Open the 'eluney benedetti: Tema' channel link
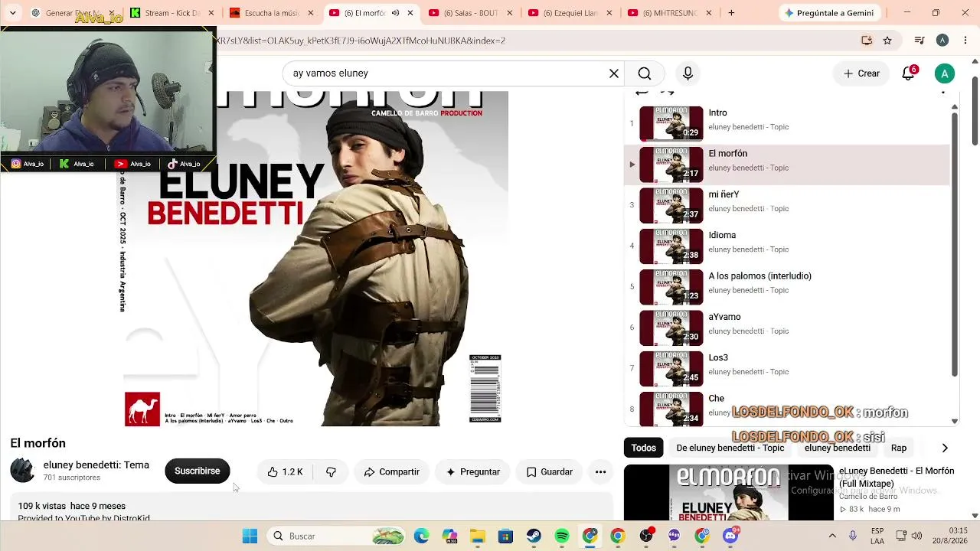Image resolution: width=980 pixels, height=551 pixels. [x=96, y=465]
